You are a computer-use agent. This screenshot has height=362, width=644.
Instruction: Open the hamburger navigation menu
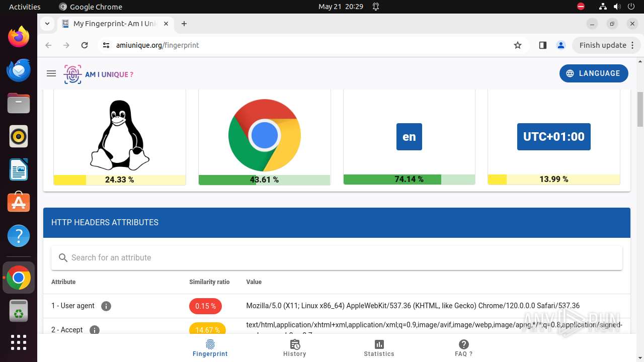point(51,73)
